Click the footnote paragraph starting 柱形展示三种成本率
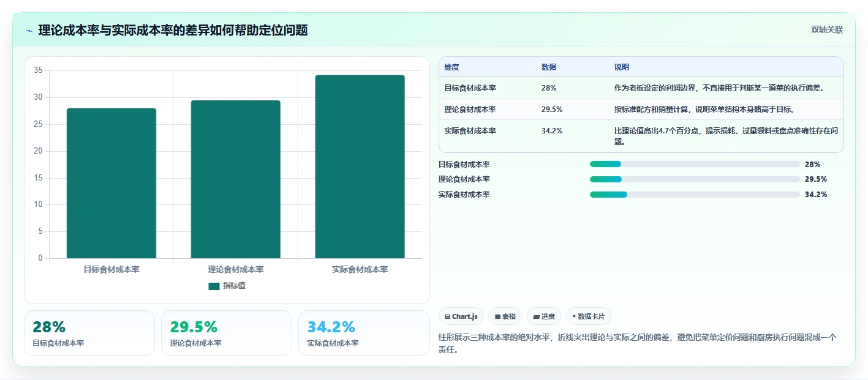The image size is (868, 380). [638, 343]
